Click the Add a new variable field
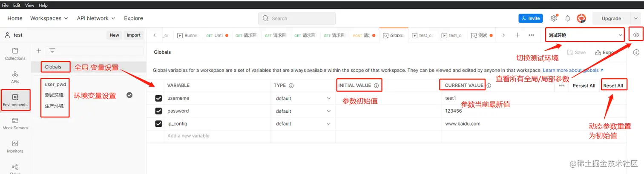 pos(217,136)
